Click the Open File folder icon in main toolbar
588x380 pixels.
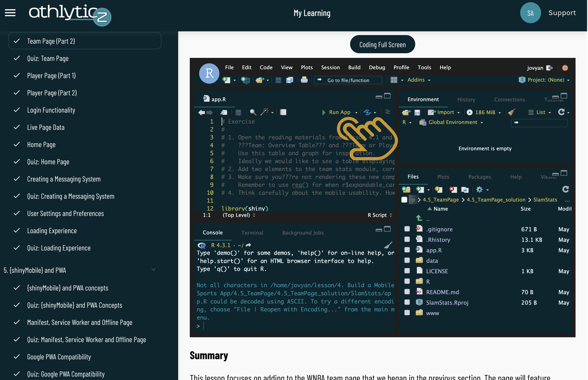(260, 80)
